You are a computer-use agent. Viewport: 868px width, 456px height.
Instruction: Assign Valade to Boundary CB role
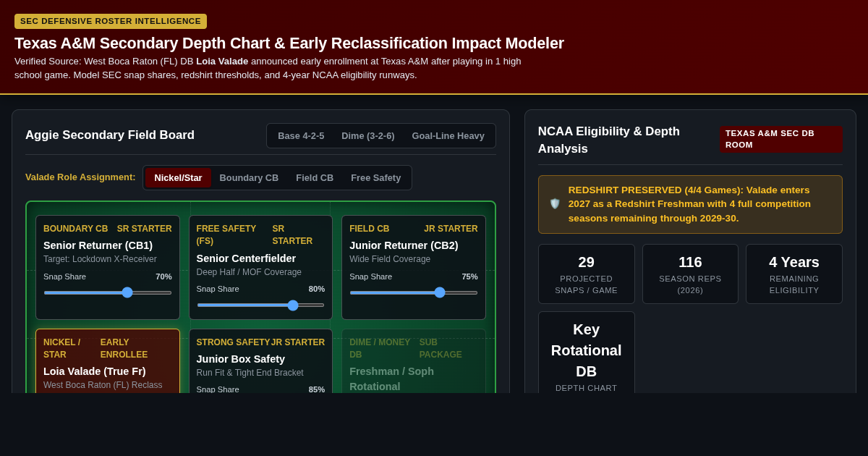249,177
